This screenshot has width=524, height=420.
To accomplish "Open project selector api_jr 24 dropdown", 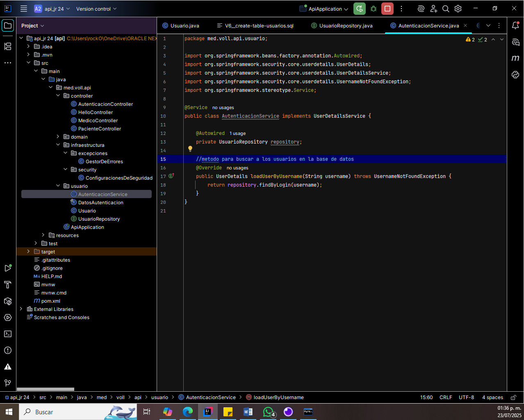I will [52, 9].
